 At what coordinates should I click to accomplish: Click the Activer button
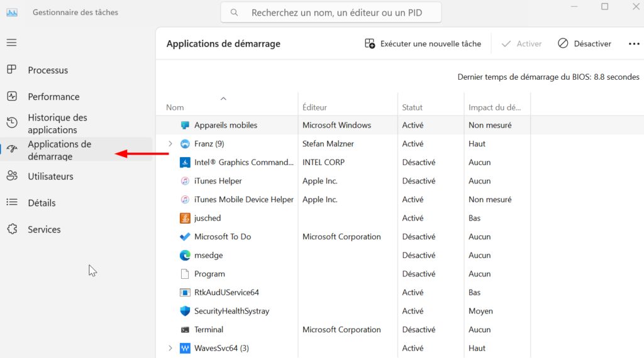521,44
